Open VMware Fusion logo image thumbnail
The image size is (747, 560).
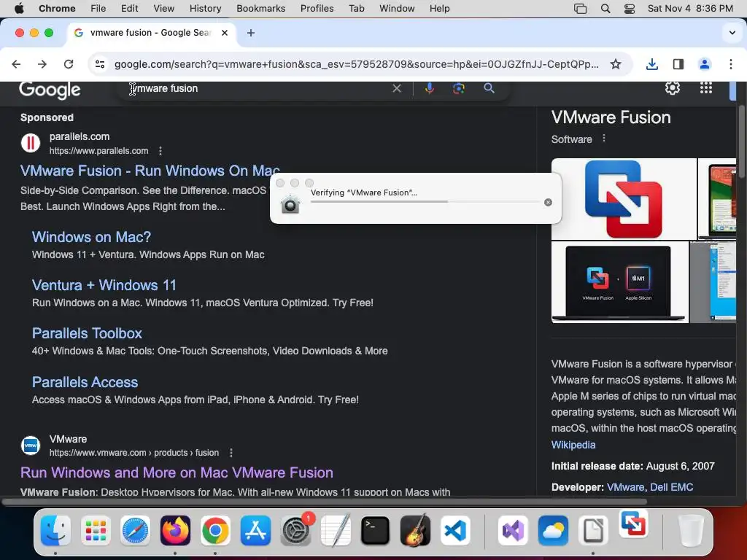pos(624,199)
